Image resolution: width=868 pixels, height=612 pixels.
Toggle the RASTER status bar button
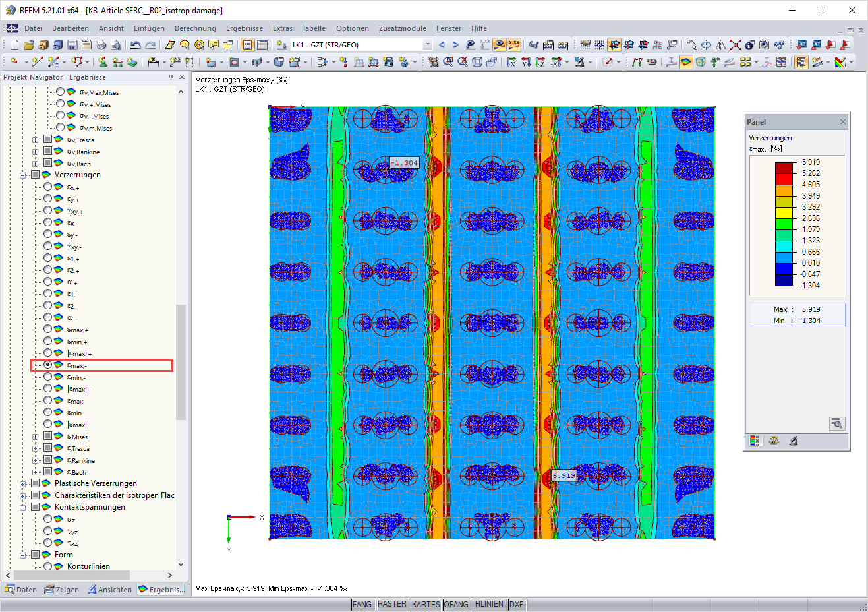click(x=392, y=604)
